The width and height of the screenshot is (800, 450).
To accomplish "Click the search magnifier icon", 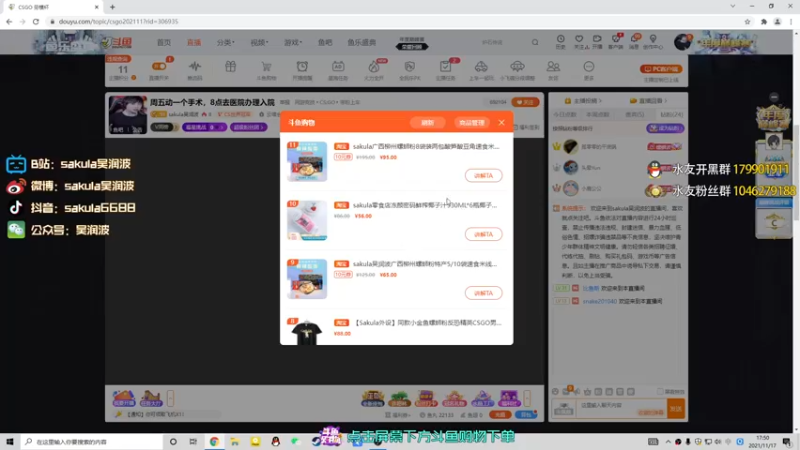I will [x=535, y=42].
